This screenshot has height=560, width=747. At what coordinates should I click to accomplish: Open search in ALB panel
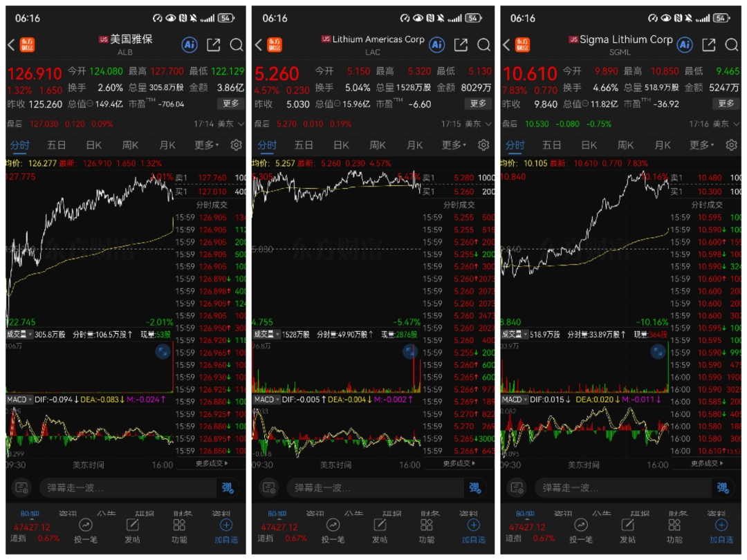[237, 45]
